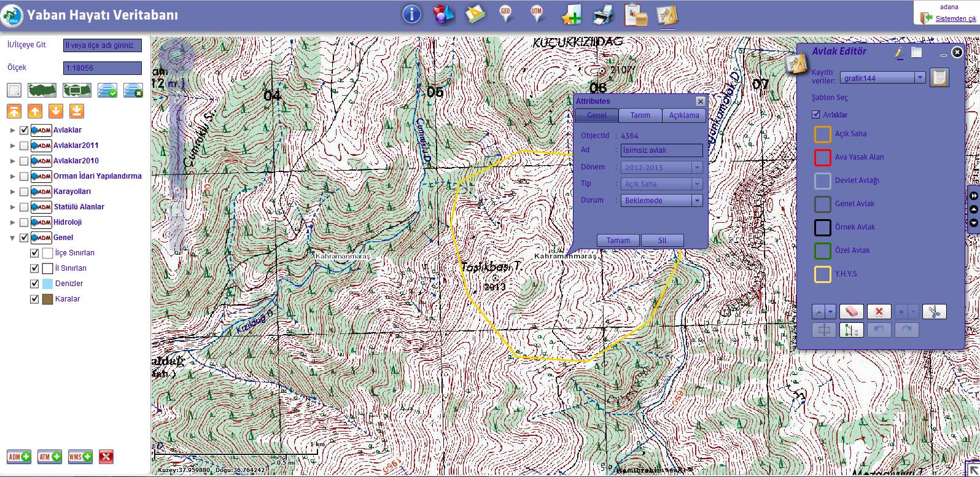
Task: Open the add bookmark star icon
Action: coord(572,14)
